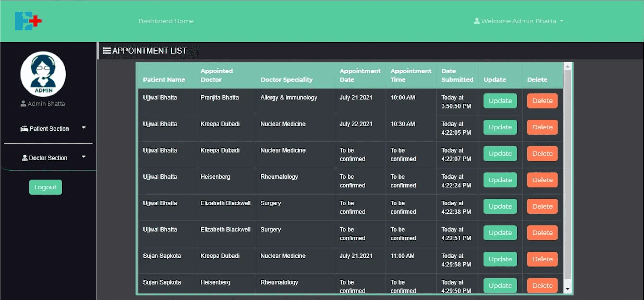Image resolution: width=644 pixels, height=300 pixels.
Task: Click the list icon beside APPOINTMENT LIST
Action: point(107,50)
